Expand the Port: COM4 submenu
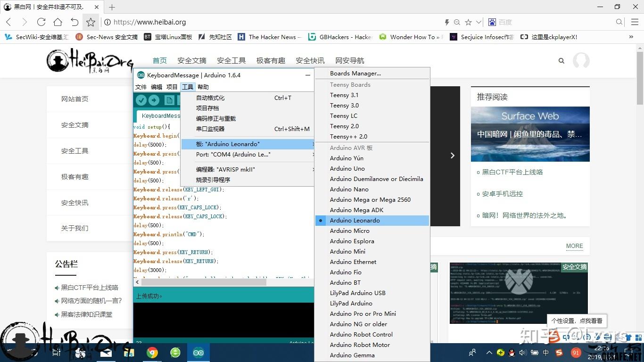The width and height of the screenshot is (644, 362). [x=248, y=155]
